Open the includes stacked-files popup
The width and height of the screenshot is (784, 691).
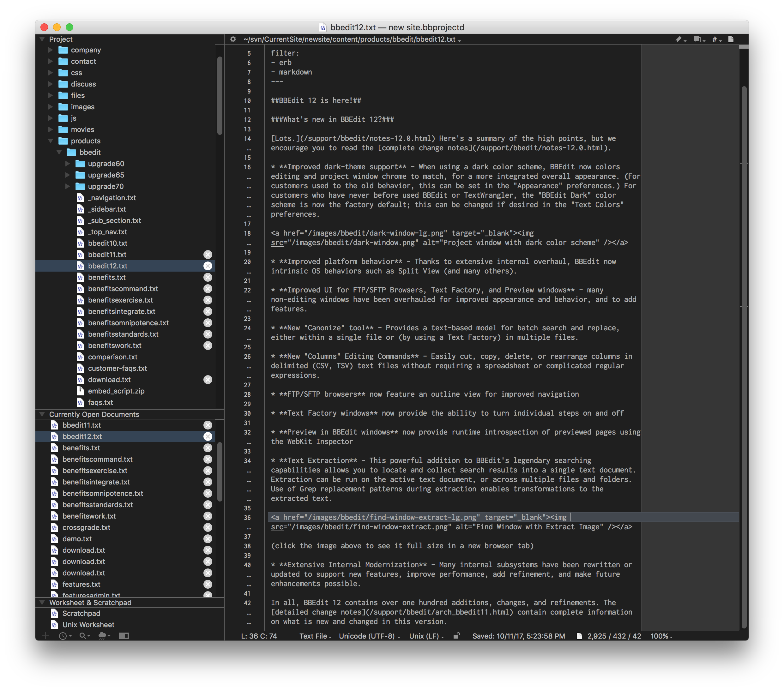click(699, 39)
